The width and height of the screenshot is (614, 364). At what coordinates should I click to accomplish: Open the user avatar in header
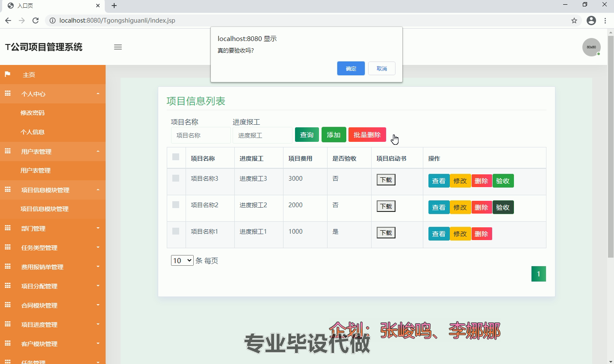coord(591,47)
